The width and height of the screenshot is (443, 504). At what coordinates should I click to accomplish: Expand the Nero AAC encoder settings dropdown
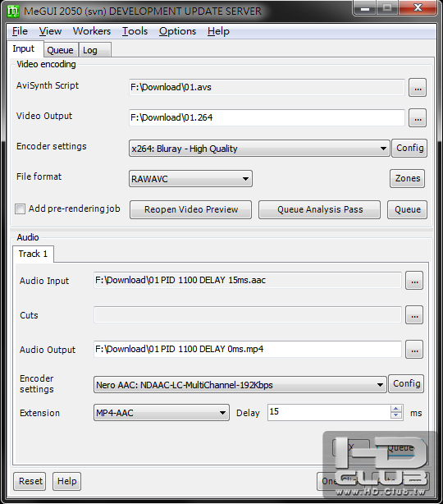pos(240,385)
